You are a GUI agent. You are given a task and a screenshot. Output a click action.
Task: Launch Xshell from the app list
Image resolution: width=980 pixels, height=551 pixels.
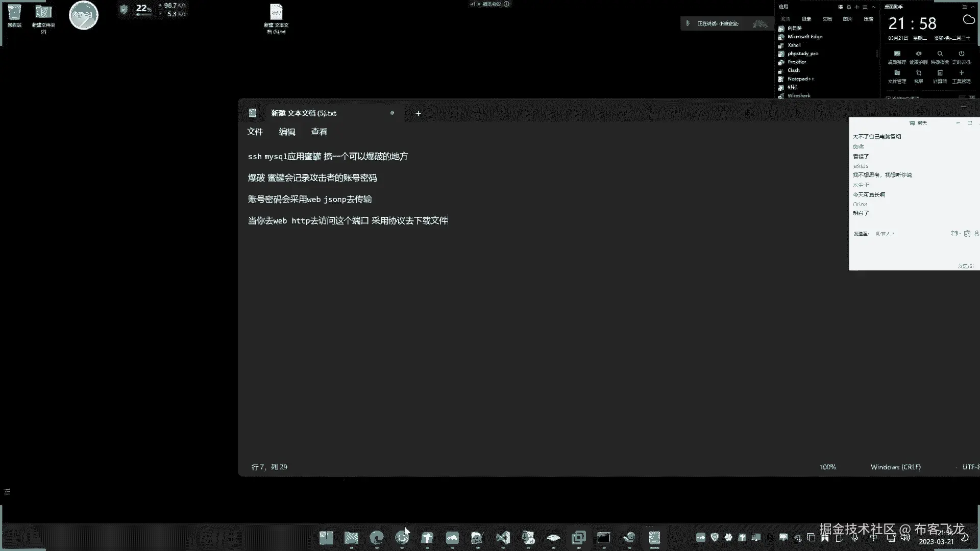794,45
